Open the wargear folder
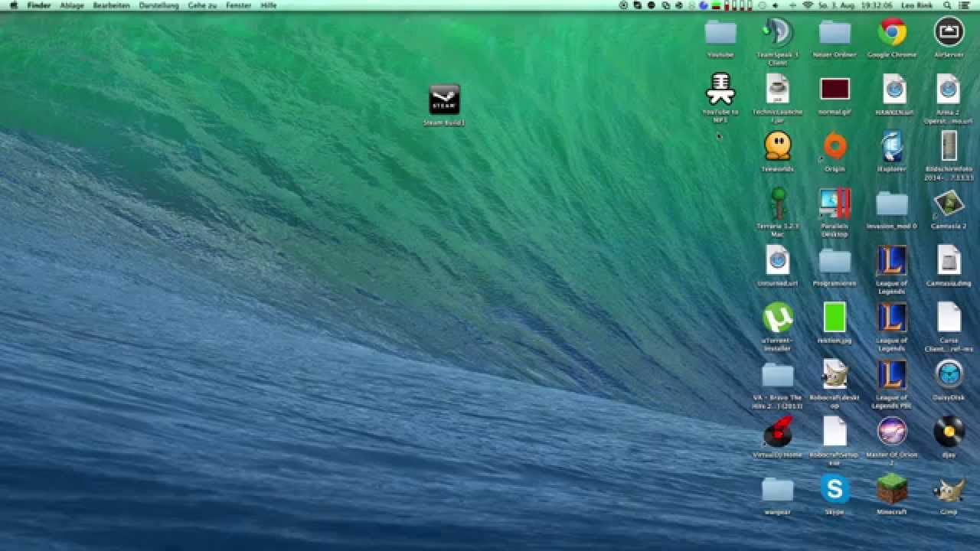 click(777, 489)
